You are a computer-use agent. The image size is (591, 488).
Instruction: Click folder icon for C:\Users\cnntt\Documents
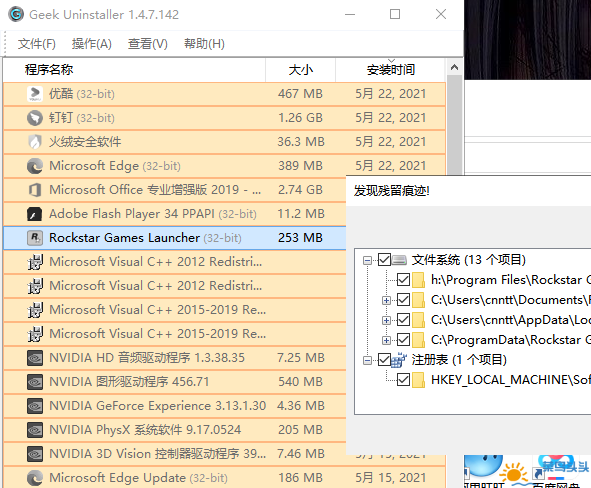(x=418, y=300)
